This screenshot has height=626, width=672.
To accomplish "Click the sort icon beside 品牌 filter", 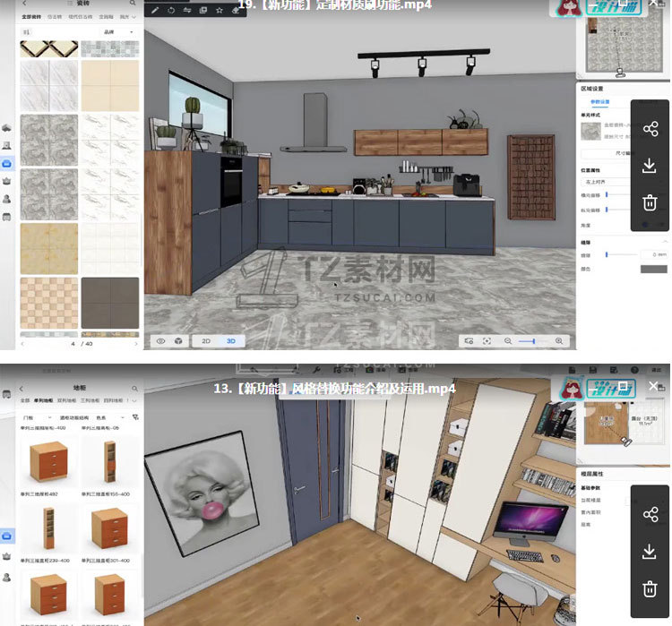I will [26, 32].
